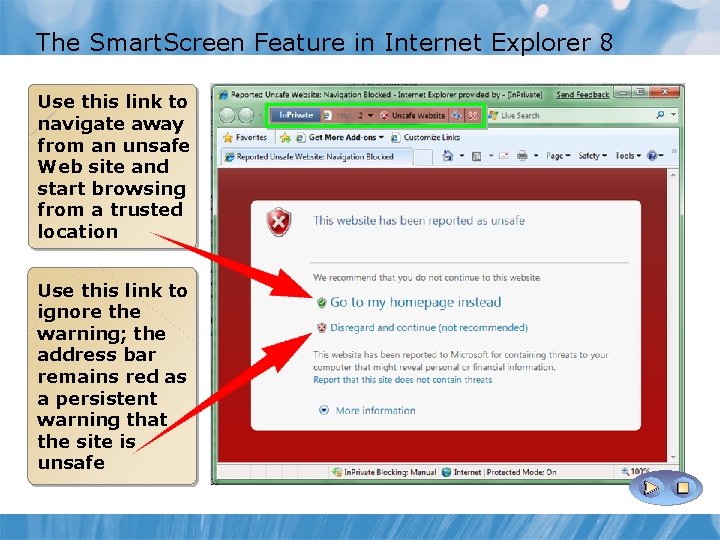Open Get More Add-ons dropdown
This screenshot has height=540, width=720.
(x=340, y=137)
